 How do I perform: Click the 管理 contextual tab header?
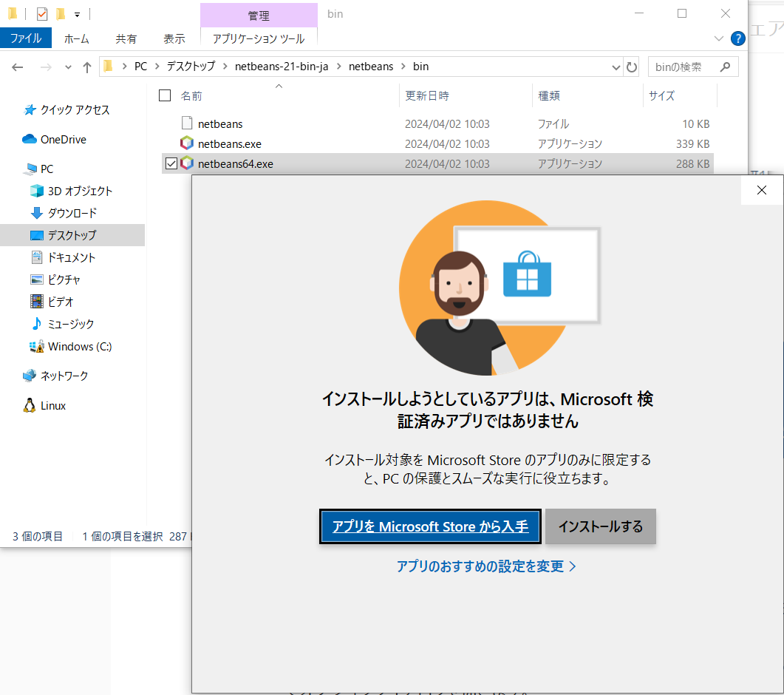pyautogui.click(x=259, y=16)
